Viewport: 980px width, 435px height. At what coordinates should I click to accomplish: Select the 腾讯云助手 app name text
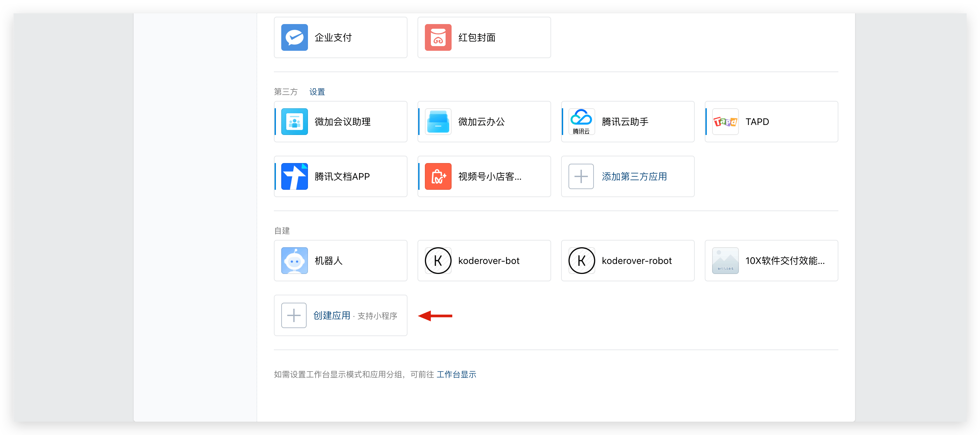625,122
